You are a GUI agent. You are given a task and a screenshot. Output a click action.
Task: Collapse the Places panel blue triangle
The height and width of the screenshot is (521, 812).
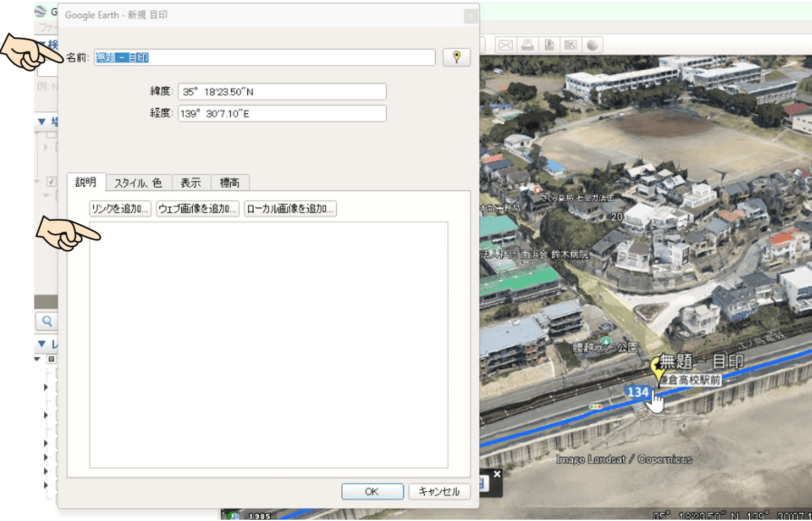(x=42, y=122)
